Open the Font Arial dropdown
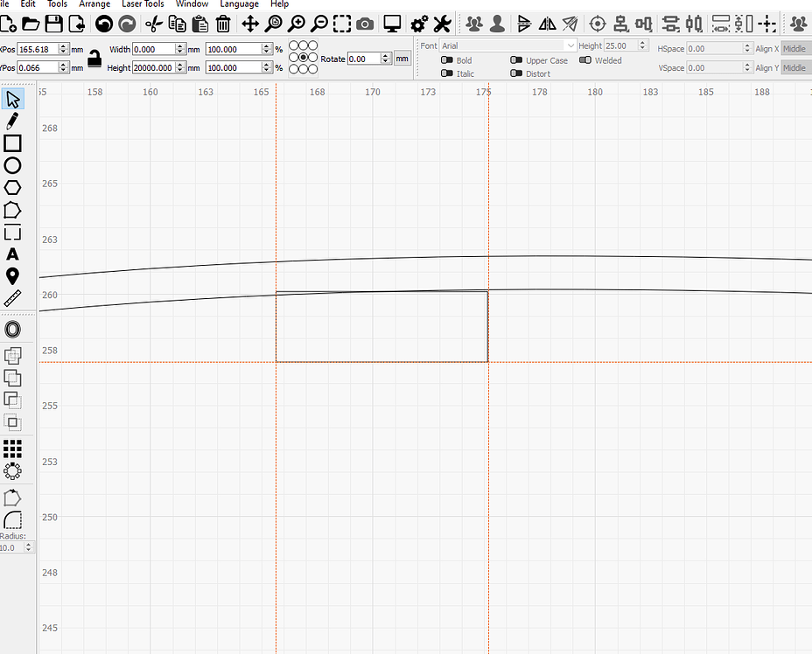The width and height of the screenshot is (812, 654). pyautogui.click(x=508, y=45)
